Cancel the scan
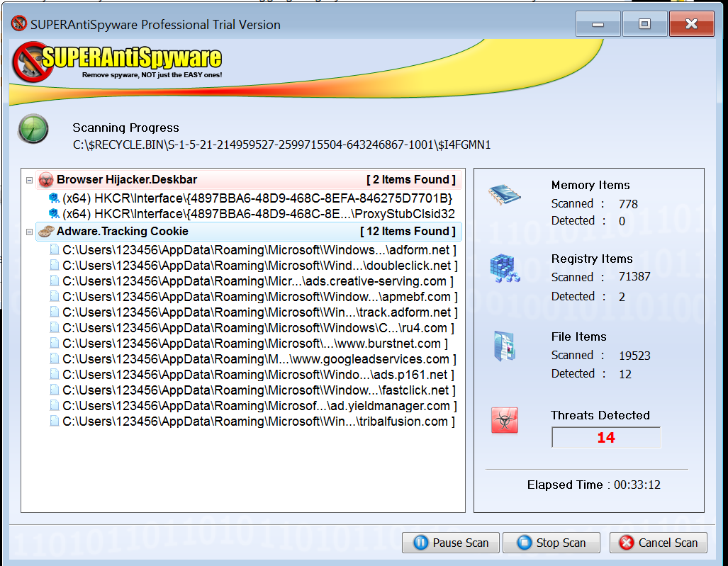 click(659, 543)
